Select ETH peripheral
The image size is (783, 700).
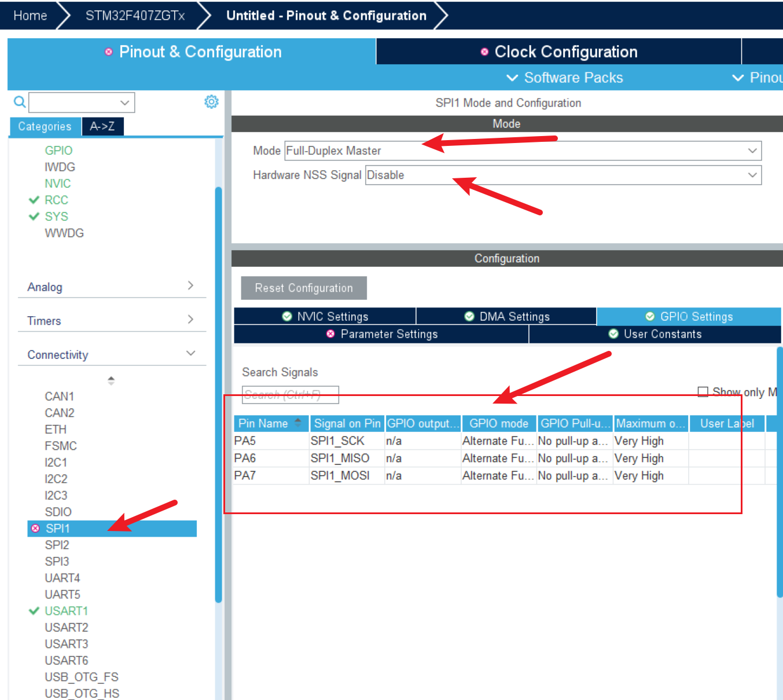point(56,429)
